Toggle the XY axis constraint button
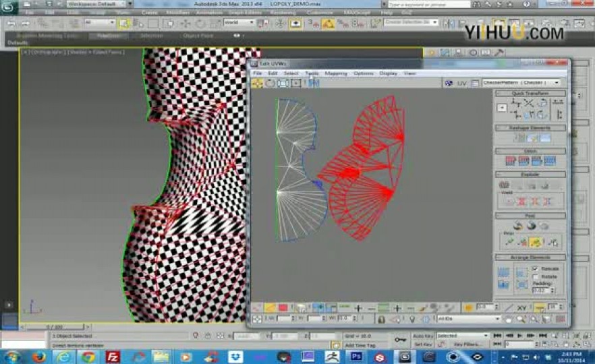Screen dimensions: 595x364 (521, 307)
